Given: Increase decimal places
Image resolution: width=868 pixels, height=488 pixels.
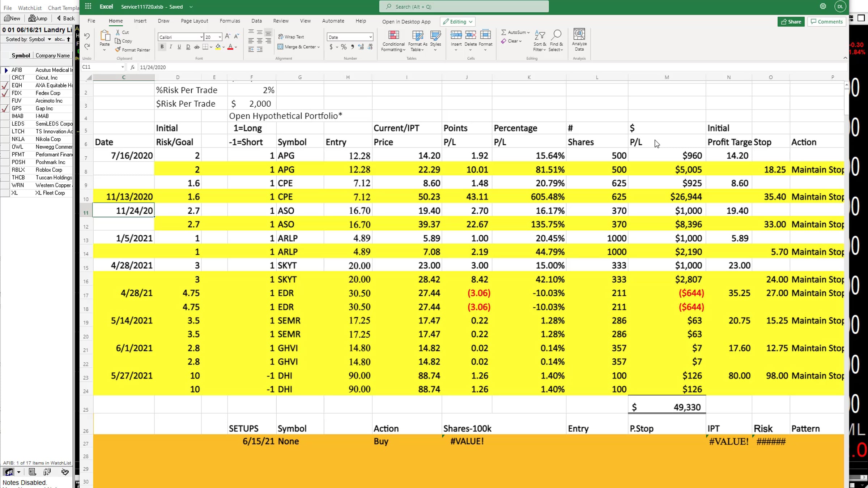Looking at the screenshot, I should pyautogui.click(x=361, y=47).
